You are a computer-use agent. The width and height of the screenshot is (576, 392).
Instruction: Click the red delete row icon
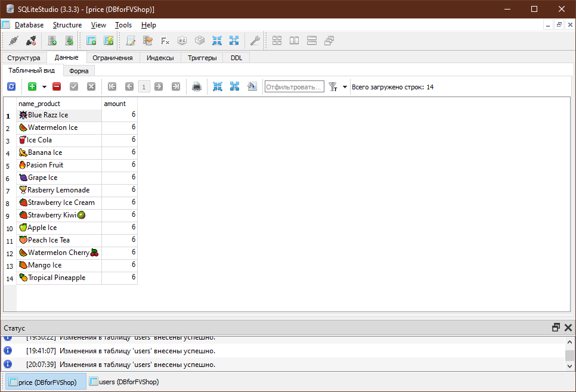57,86
